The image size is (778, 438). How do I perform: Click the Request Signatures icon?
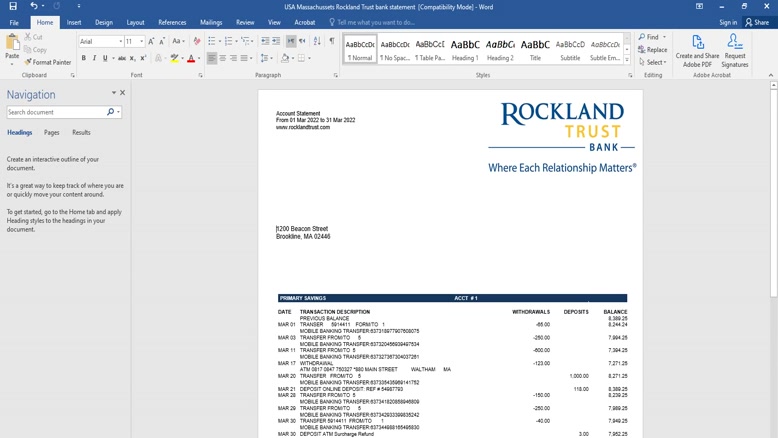click(x=734, y=50)
